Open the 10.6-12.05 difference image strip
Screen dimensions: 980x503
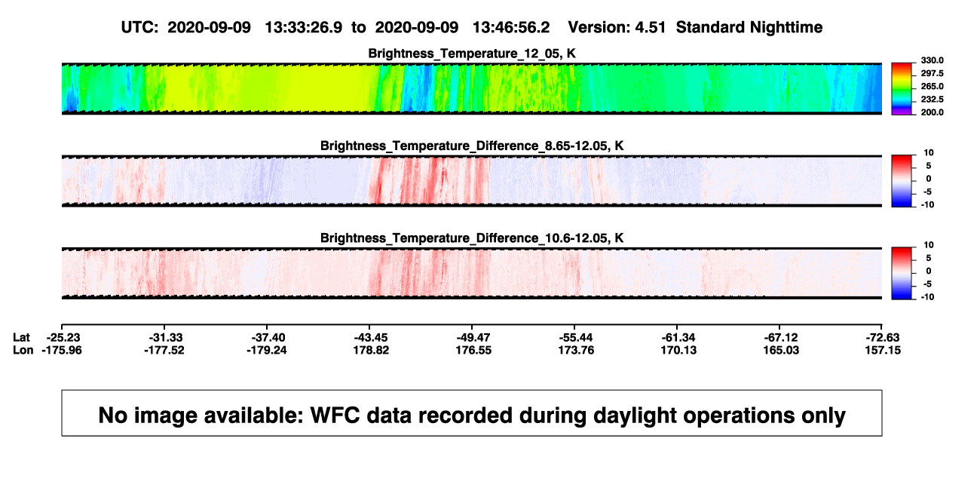472,274
